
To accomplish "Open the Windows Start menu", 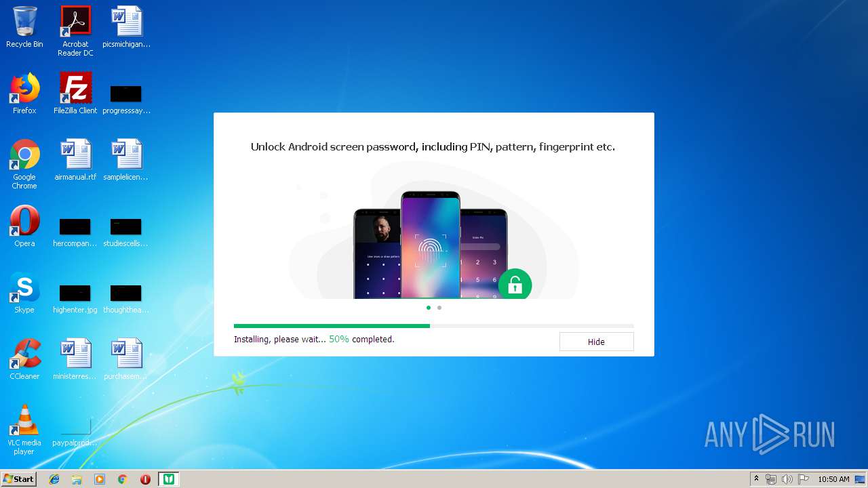I will (18, 479).
